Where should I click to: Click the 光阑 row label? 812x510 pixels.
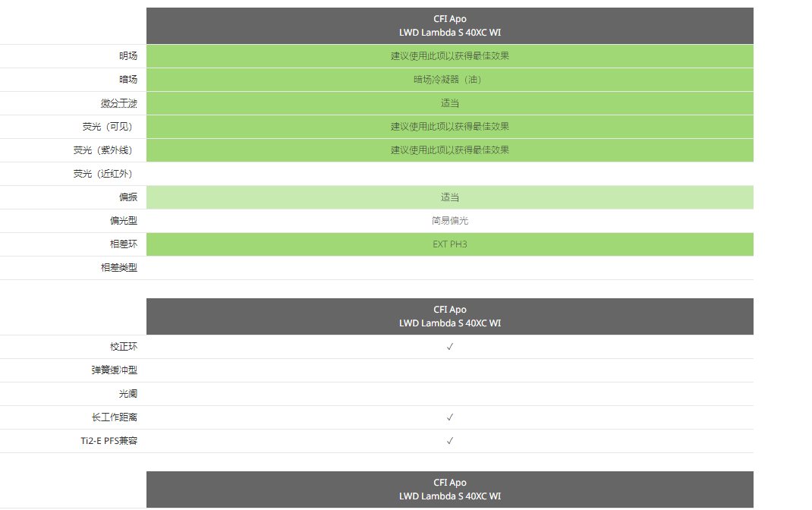click(128, 394)
